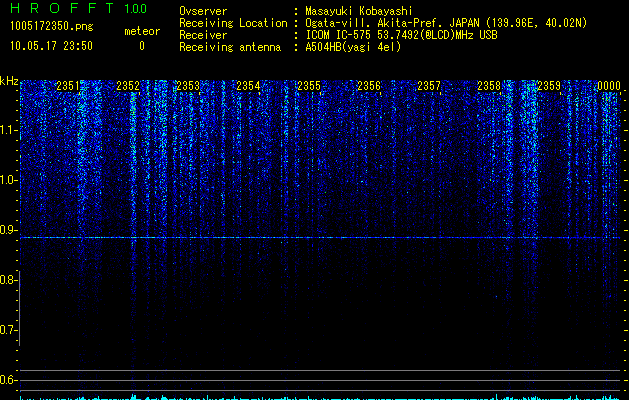Click the horizontal carrier line near 0.9 kHz

pos(320,238)
